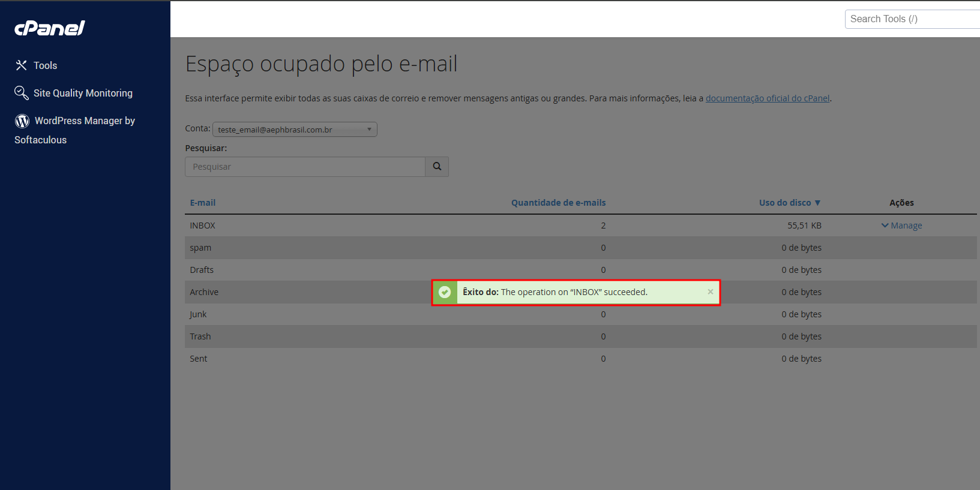Select the spam folder row
980x490 pixels.
point(580,248)
